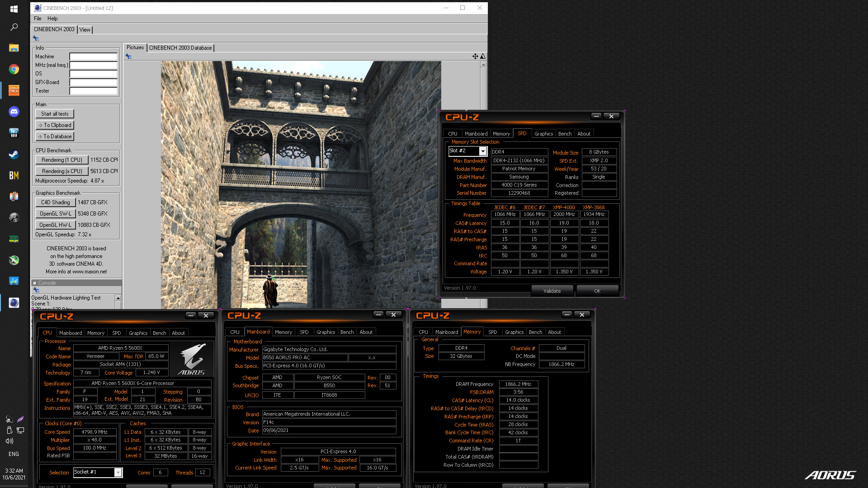Open Slot #2 memory slot dropdown
The image size is (868, 488).
tap(483, 151)
